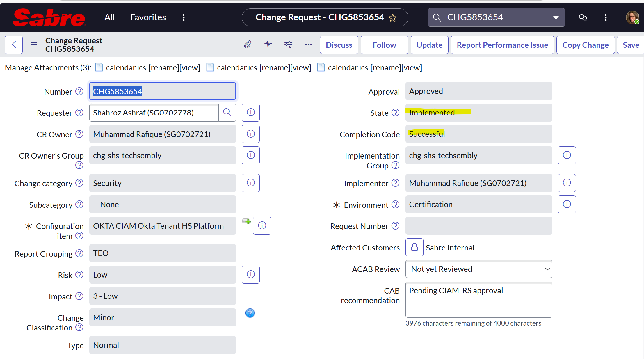Image resolution: width=644 pixels, height=359 pixels.
Task: Click the paperclip manage attachments icon
Action: [248, 45]
